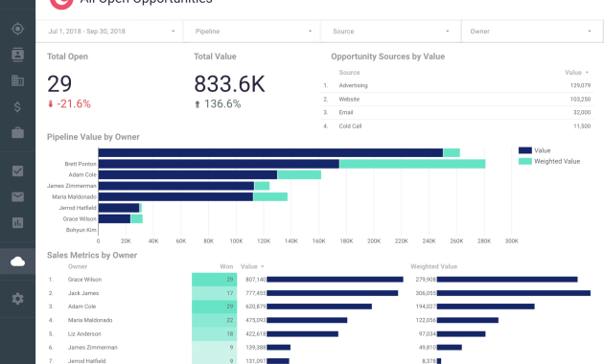This screenshot has width=604, height=364.
Task: Sort sources table by Value column
Action: [576, 73]
